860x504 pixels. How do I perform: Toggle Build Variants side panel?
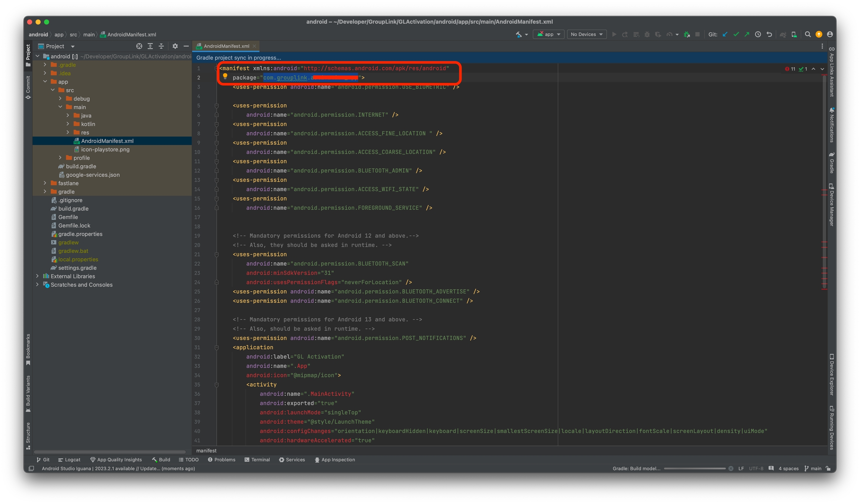pyautogui.click(x=28, y=394)
